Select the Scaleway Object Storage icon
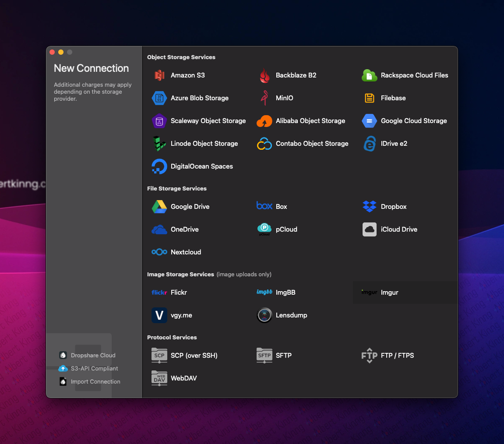This screenshot has width=504, height=444. pos(159,121)
